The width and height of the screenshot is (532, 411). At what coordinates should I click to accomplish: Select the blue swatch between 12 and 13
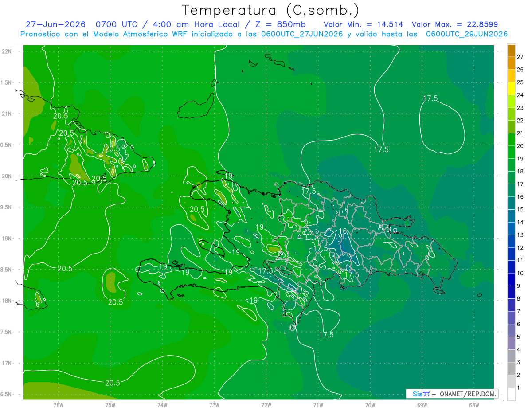(511, 242)
